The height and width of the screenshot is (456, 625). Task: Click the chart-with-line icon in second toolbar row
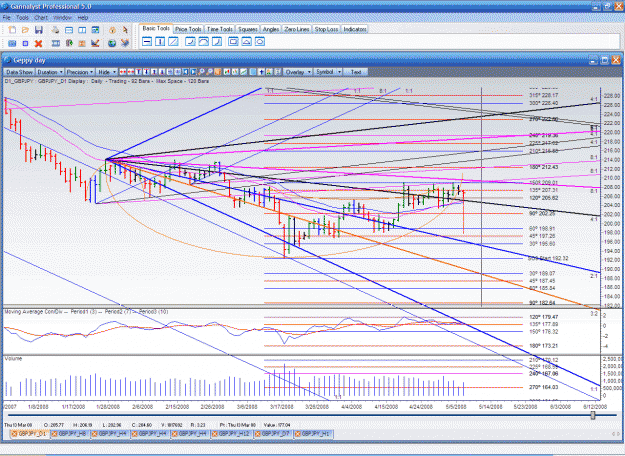95,43
